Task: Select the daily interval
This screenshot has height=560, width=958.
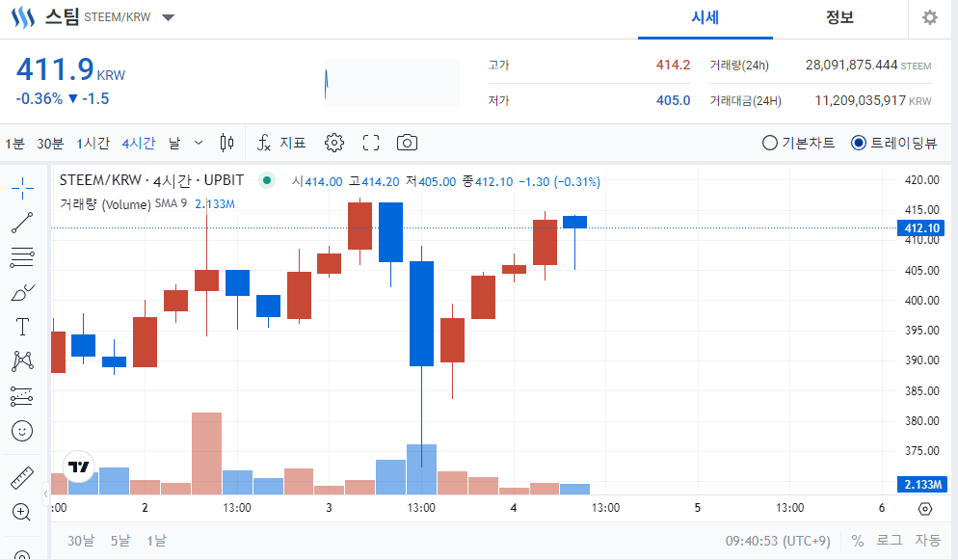Action: [x=174, y=144]
